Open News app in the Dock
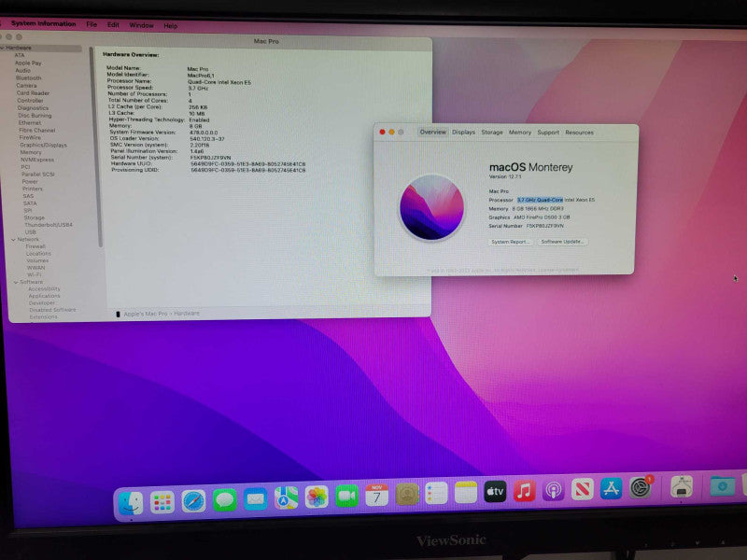The height and width of the screenshot is (560, 747). [x=582, y=489]
